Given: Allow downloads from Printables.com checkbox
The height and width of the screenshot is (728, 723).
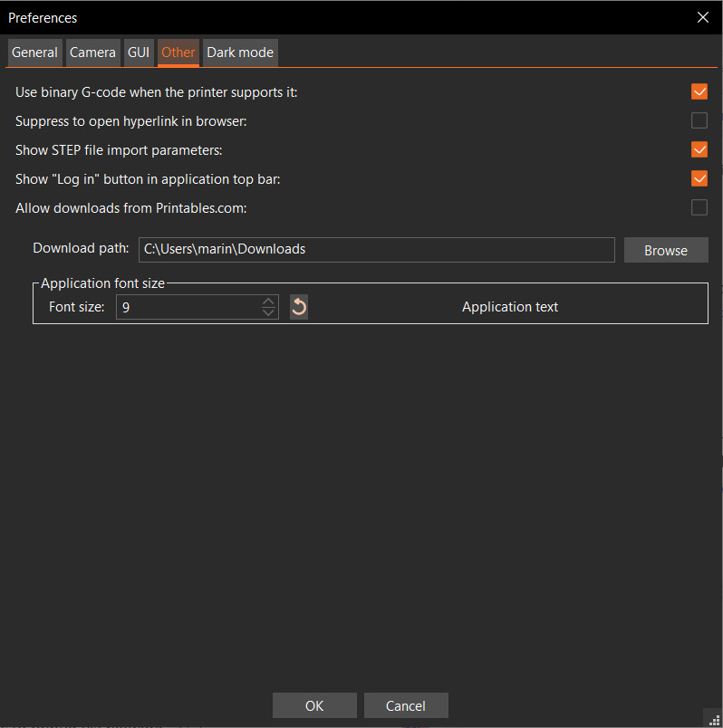Looking at the screenshot, I should (x=699, y=207).
